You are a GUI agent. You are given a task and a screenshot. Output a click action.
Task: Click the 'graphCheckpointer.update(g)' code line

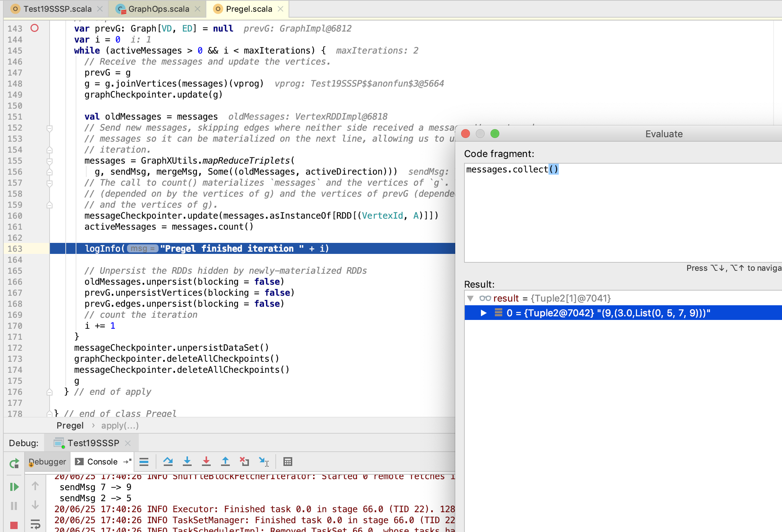pos(153,95)
